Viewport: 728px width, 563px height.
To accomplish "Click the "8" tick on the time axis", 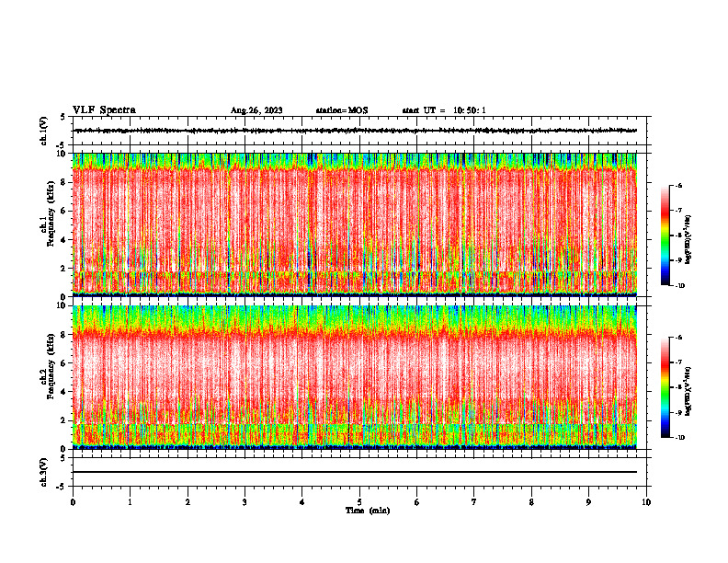I will (531, 502).
